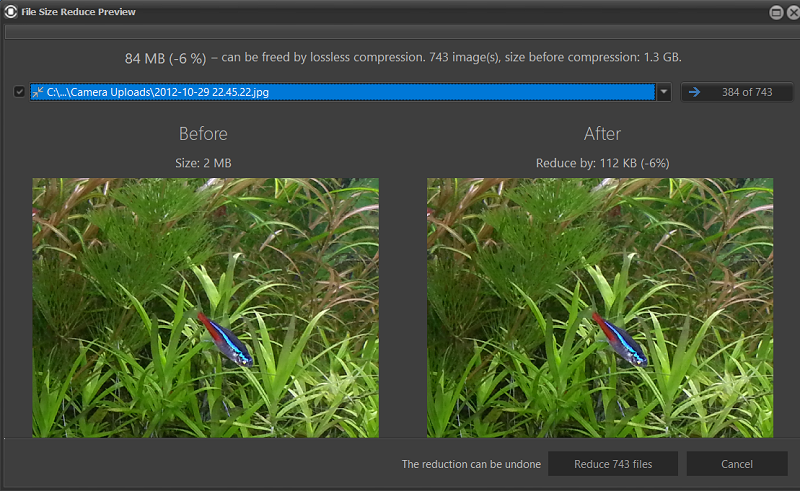This screenshot has height=491, width=800.
Task: Cancel the file size reduction
Action: click(737, 464)
